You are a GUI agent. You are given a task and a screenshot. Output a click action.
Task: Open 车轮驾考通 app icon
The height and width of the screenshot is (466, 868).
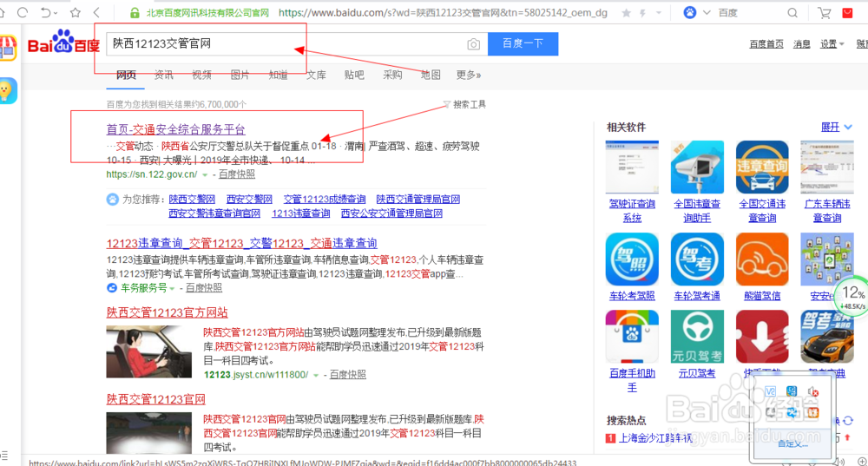(x=697, y=259)
